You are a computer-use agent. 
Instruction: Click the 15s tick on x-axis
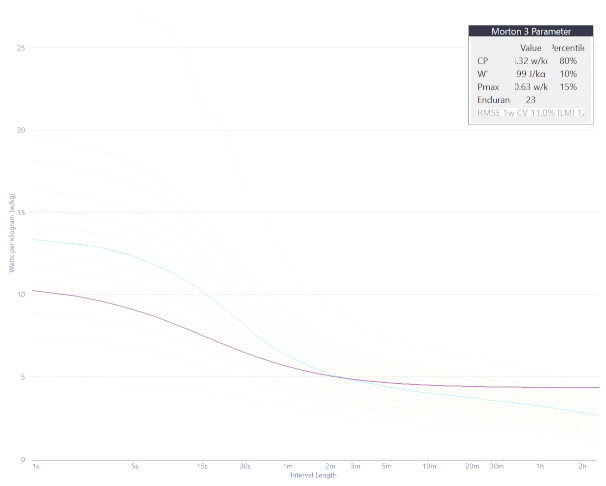click(x=202, y=466)
